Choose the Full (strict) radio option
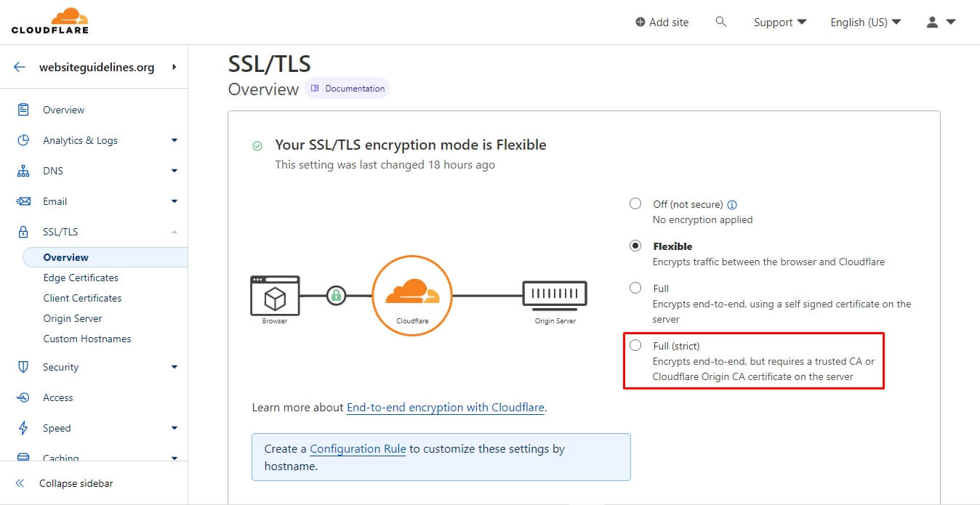The image size is (980, 505). 635,345
